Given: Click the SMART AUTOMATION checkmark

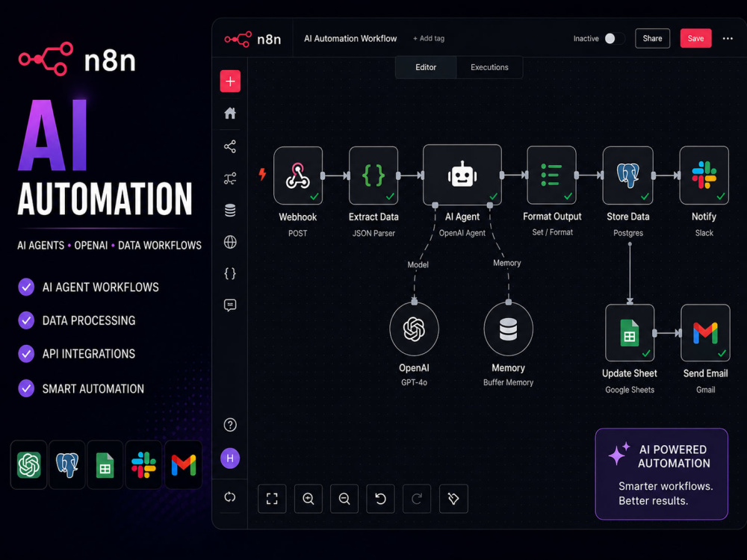Looking at the screenshot, I should 26,388.
